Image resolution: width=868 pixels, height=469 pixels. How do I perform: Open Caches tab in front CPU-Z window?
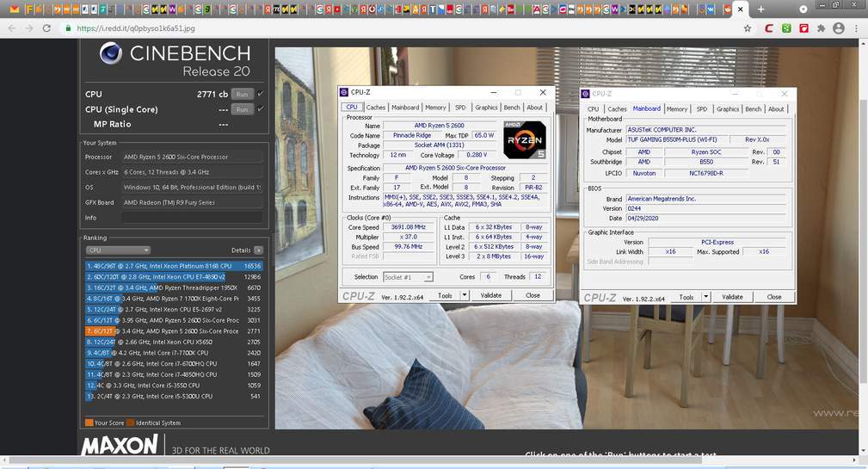point(375,108)
